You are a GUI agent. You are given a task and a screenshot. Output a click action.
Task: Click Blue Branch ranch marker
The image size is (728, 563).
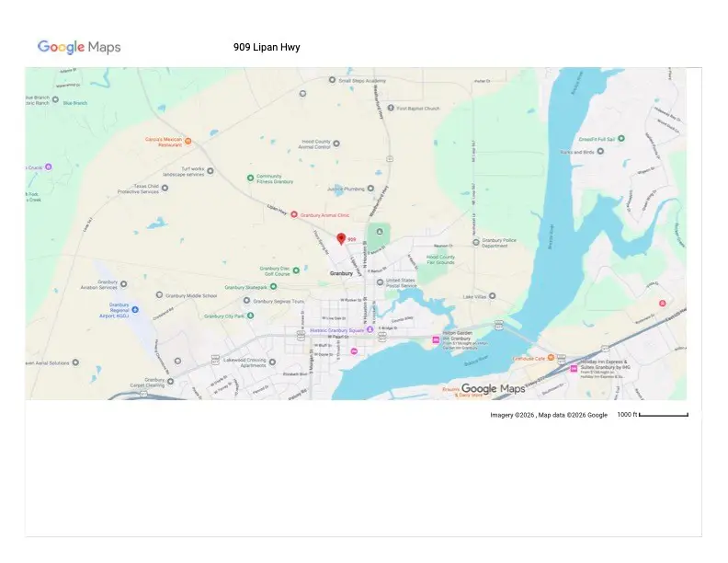coord(55,99)
